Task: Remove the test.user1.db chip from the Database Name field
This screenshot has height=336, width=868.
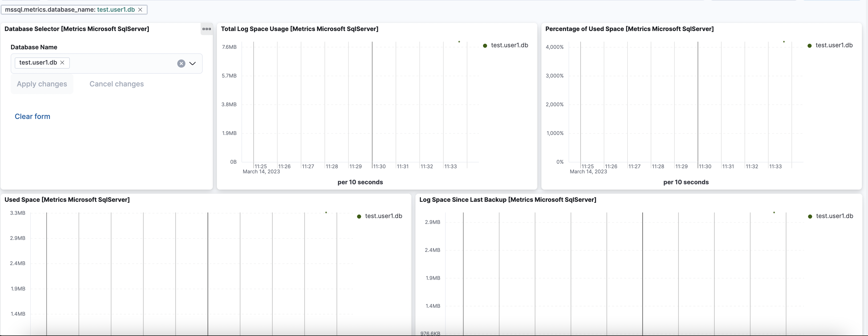Action: (62, 63)
